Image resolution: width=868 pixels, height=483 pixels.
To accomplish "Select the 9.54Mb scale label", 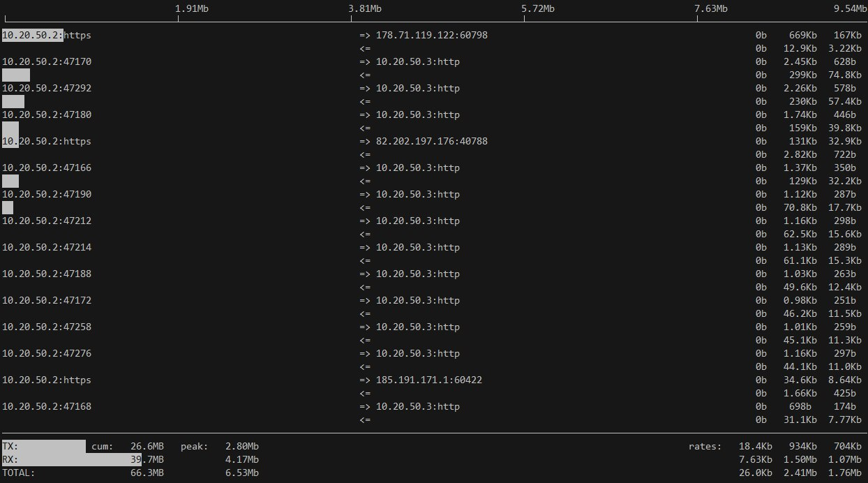I will coord(850,8).
